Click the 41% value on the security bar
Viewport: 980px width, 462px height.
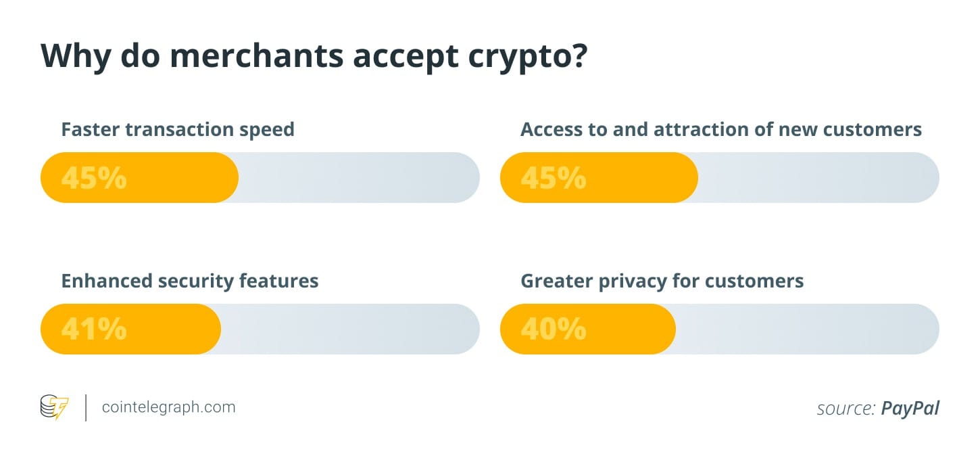click(x=94, y=329)
